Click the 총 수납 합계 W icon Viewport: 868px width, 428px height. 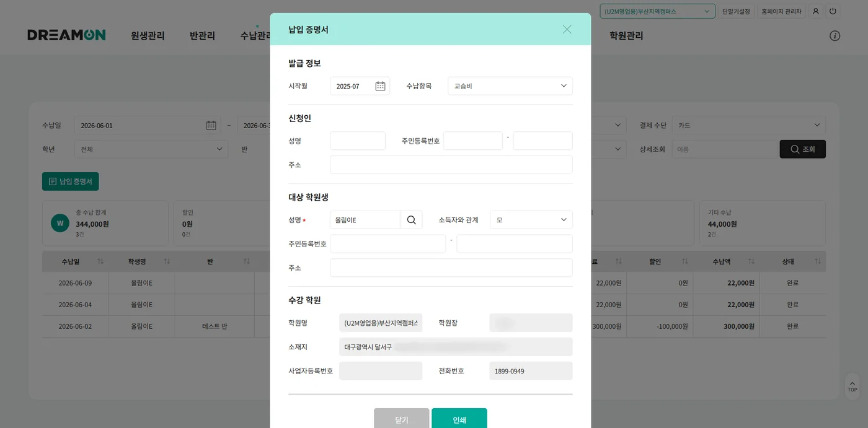click(60, 223)
